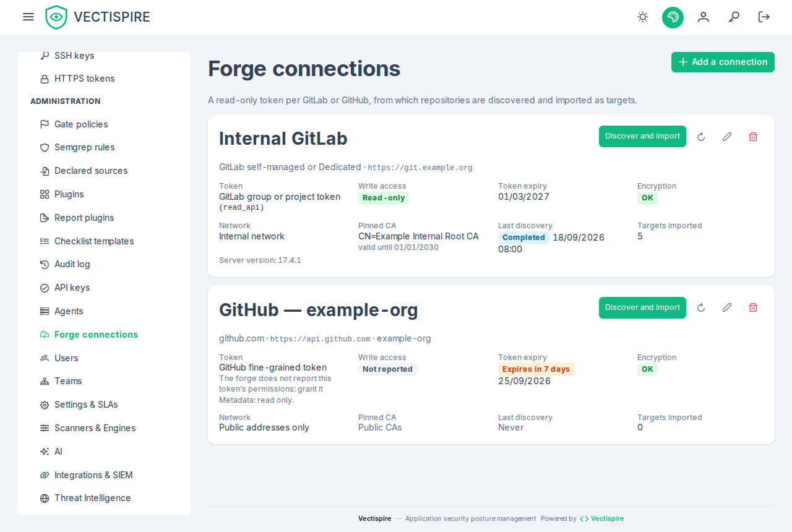Toggle the light theme sun icon
Screen dimensions: 792x532
[643, 17]
